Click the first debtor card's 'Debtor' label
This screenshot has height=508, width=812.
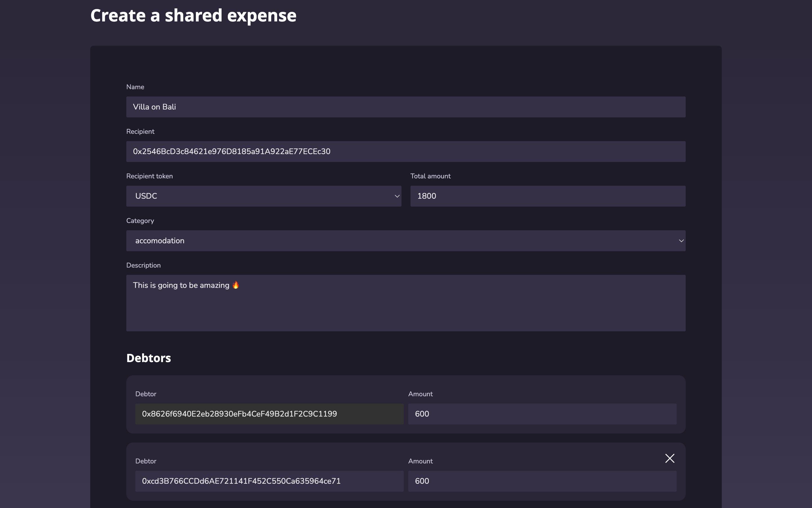(x=145, y=394)
